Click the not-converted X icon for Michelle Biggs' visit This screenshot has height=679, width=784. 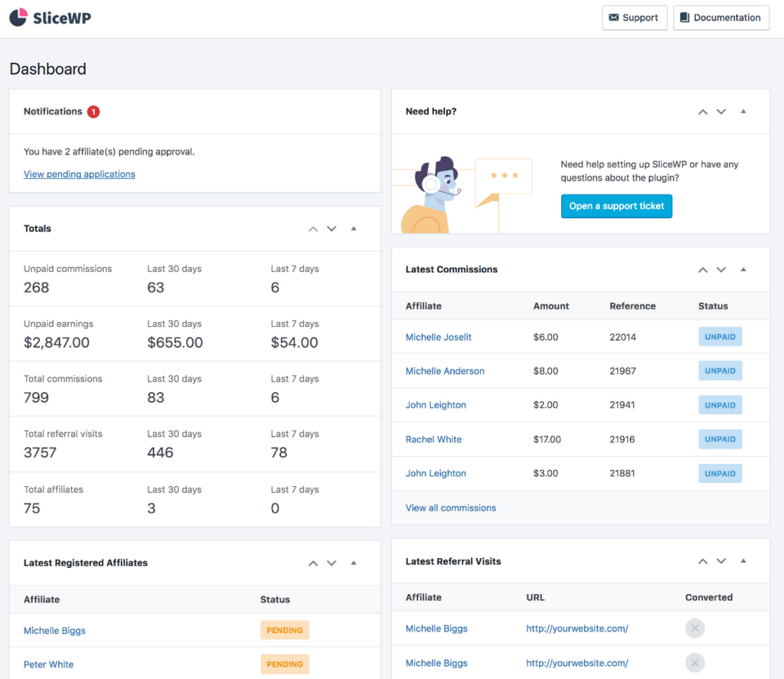694,628
